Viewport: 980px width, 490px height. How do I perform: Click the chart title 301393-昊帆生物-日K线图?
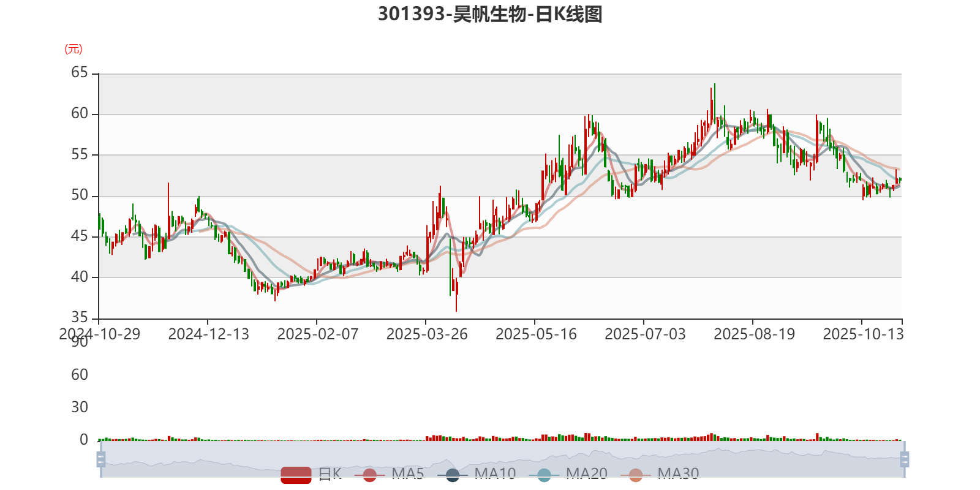point(490,14)
